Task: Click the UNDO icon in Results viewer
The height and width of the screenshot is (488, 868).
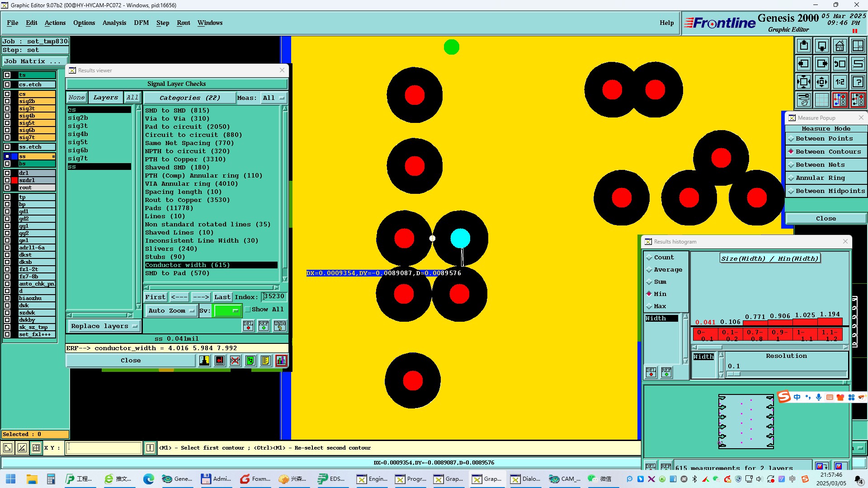Action: click(x=279, y=326)
